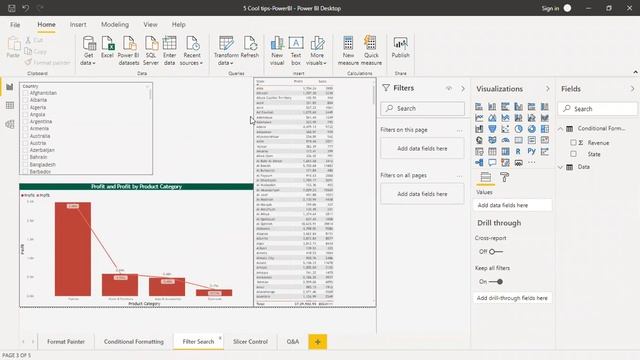Check Afghanistan in Country slicer
The image size is (640, 360).
pyautogui.click(x=25, y=93)
